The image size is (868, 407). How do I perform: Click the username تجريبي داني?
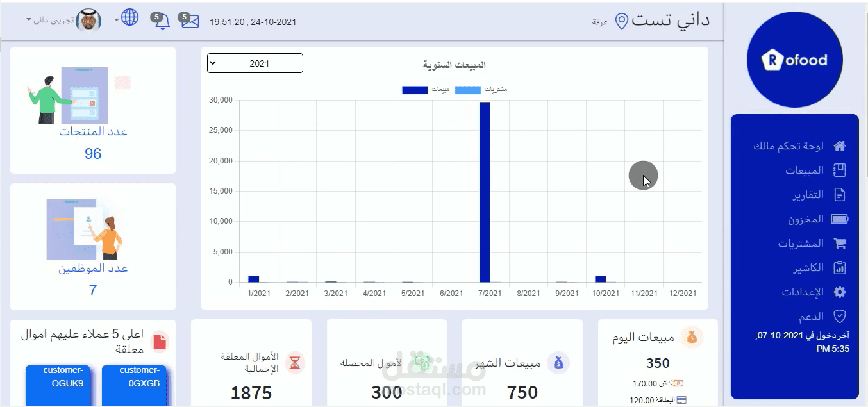coord(54,20)
